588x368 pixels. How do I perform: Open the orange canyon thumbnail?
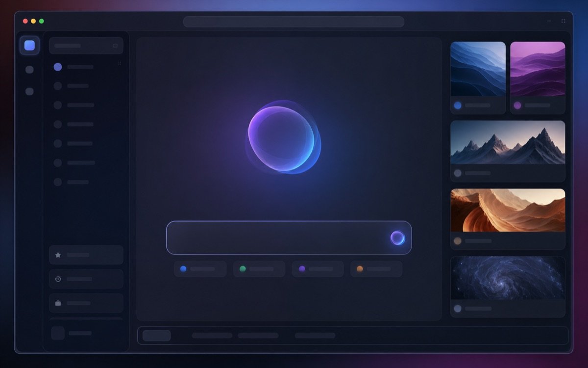click(x=508, y=210)
